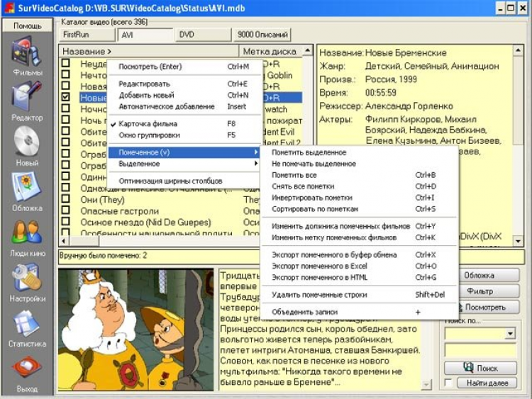This screenshot has height=399, width=532.
Task: Toggle checkbox for the Один... row
Action: coord(66,176)
